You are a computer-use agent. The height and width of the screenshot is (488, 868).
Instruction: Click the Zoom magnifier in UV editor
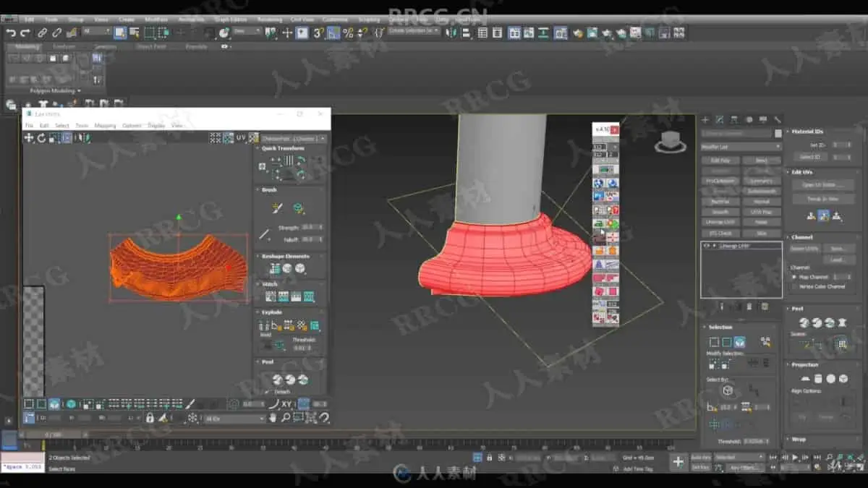pos(286,418)
